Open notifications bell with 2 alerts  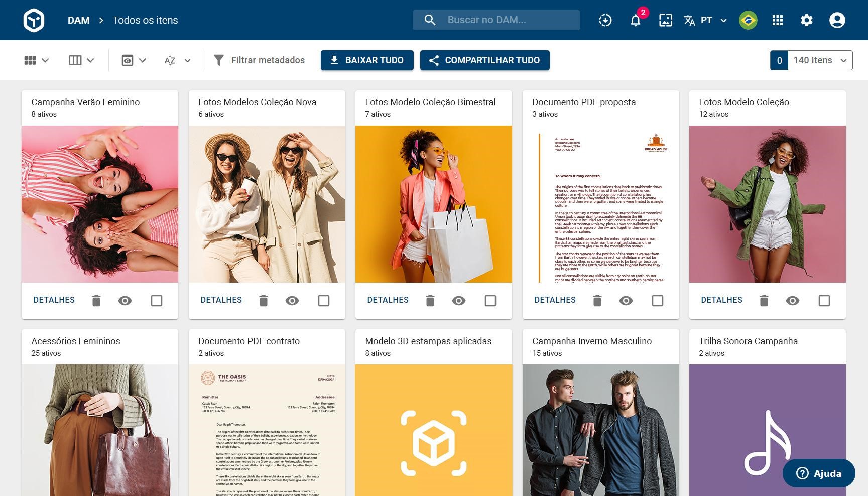point(636,20)
